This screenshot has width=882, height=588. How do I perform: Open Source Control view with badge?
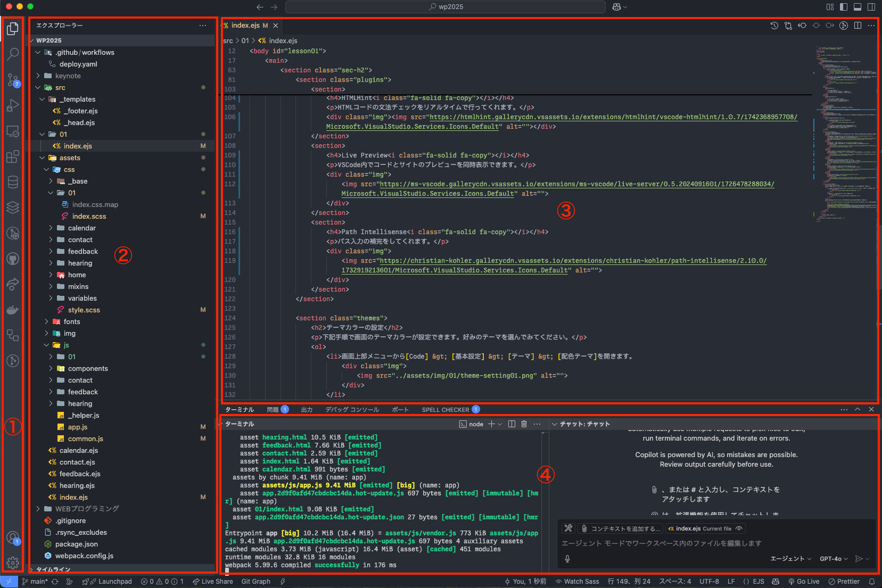point(13,80)
